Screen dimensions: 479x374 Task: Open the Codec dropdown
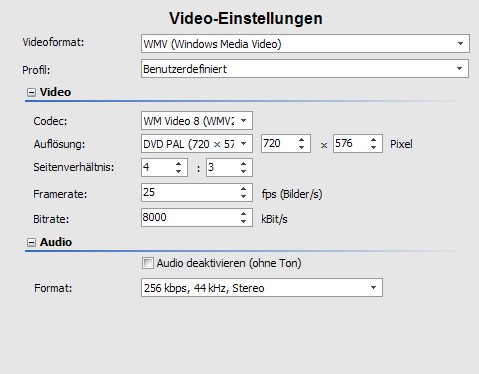click(x=197, y=121)
